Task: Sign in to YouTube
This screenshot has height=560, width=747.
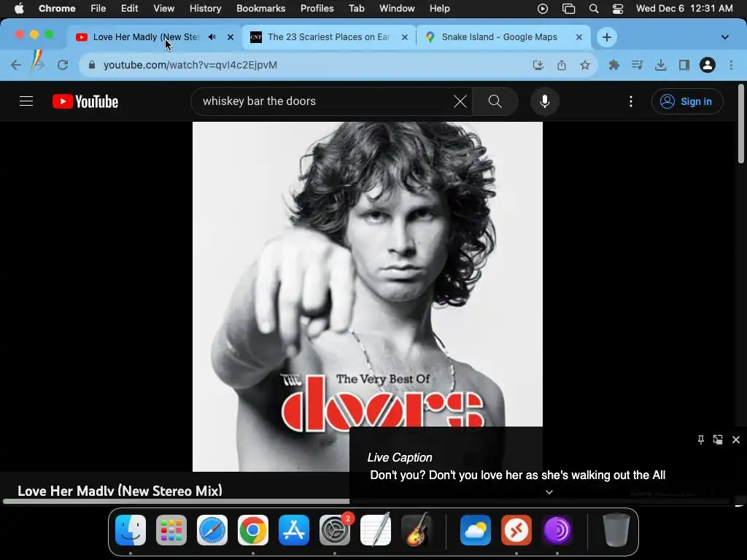Action: coord(687,101)
